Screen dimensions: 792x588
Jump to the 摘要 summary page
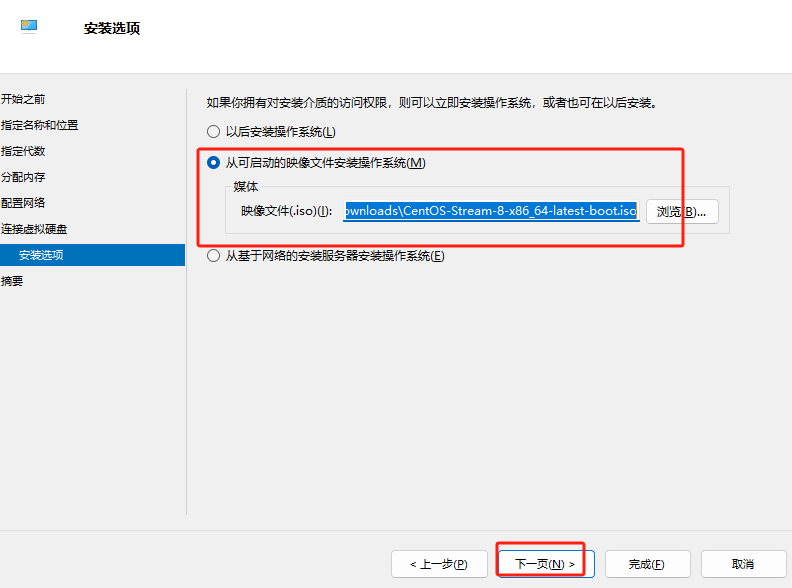[12, 281]
